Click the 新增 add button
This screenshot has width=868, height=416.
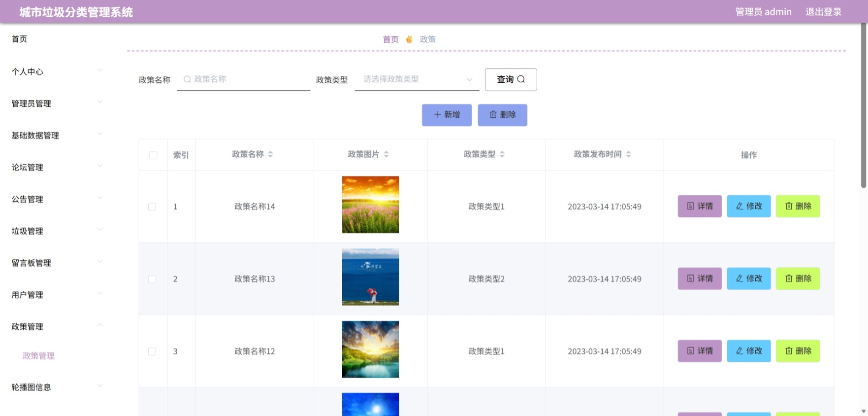click(x=447, y=115)
